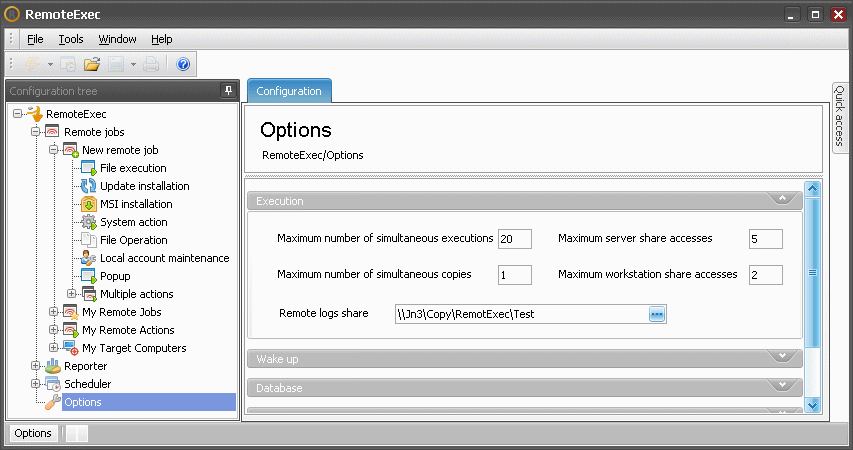Click the Options wrench icon
853x450 pixels.
tap(53, 402)
